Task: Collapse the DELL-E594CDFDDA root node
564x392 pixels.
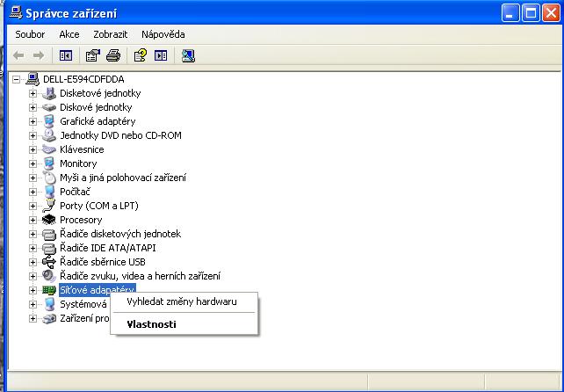Action: [16, 79]
